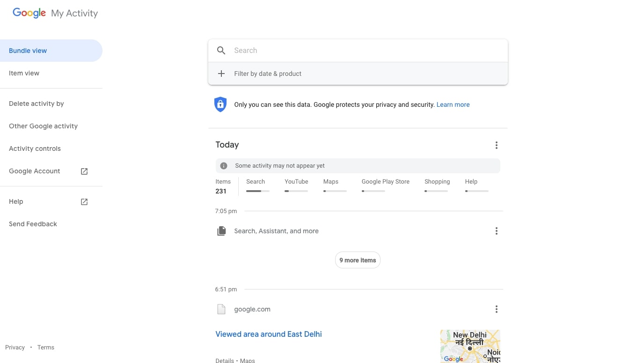The width and height of the screenshot is (644, 363).
Task: Click the Help product usage bar
Action: [x=477, y=191]
